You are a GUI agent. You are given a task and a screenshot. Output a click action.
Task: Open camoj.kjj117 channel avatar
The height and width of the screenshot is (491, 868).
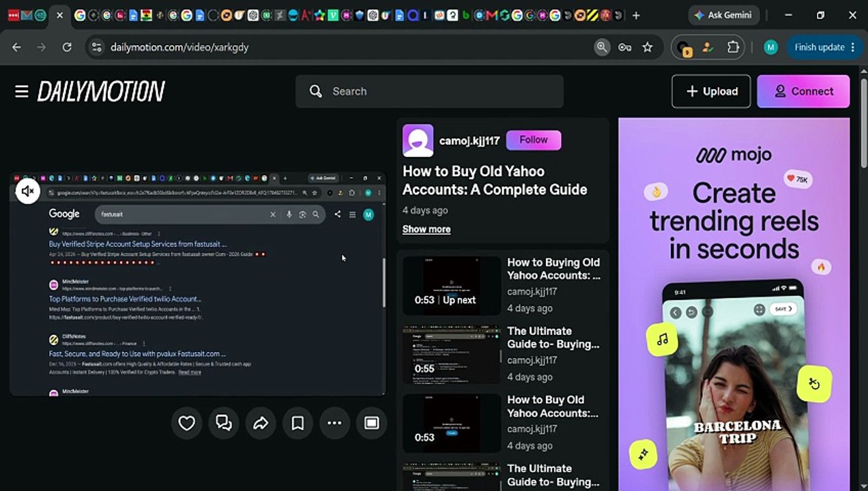[x=418, y=140]
